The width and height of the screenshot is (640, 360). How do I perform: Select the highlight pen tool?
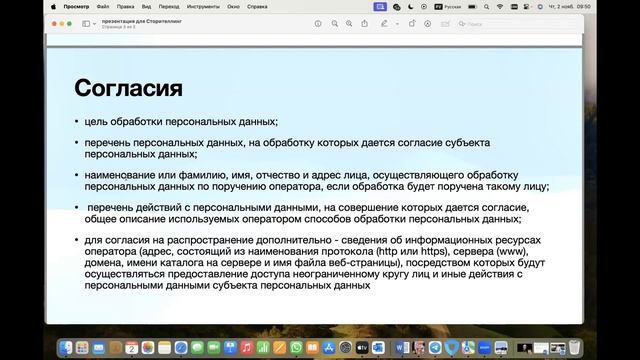(x=384, y=24)
